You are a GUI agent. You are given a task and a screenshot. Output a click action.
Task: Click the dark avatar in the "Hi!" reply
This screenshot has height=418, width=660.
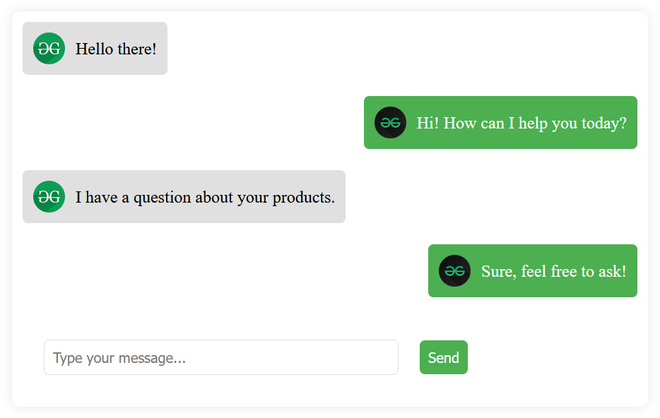390,122
